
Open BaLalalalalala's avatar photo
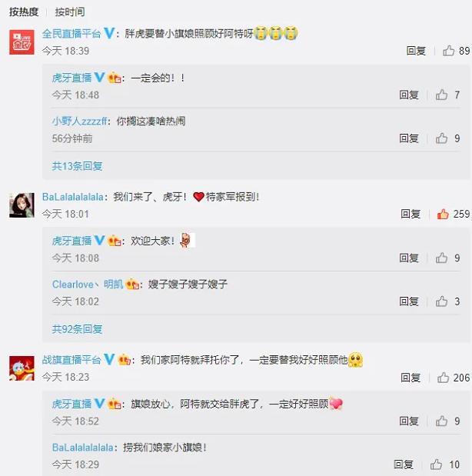click(22, 205)
